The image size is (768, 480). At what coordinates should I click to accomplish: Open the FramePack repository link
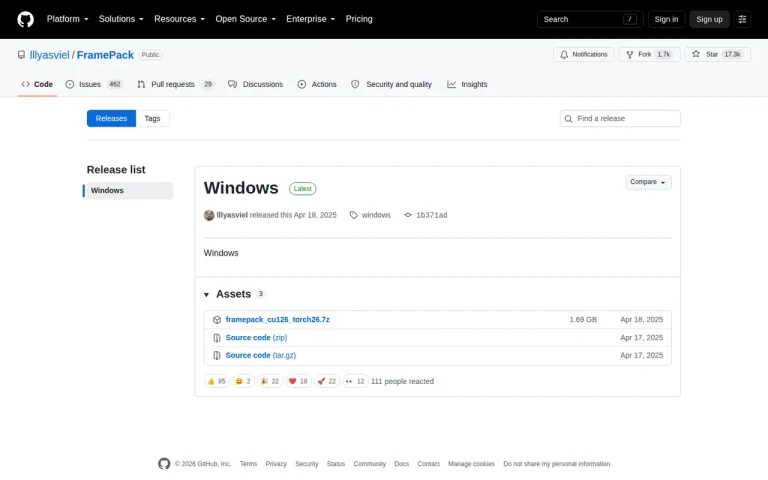pyautogui.click(x=105, y=55)
